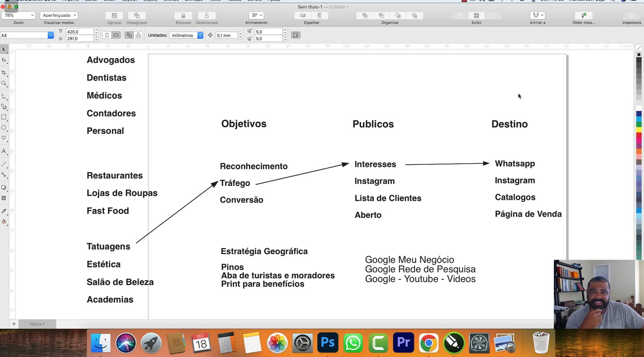Select the Text tool (A)
The image size is (644, 357).
click(x=4, y=151)
